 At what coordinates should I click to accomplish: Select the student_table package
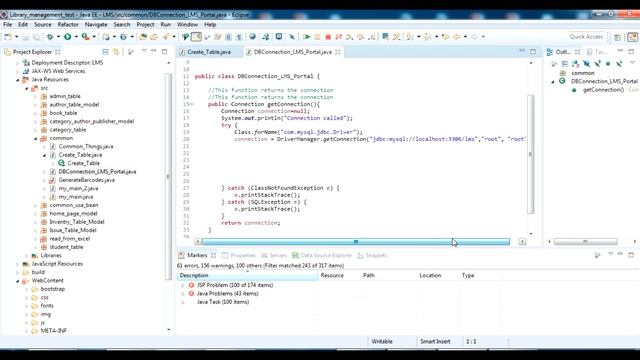tap(66, 247)
